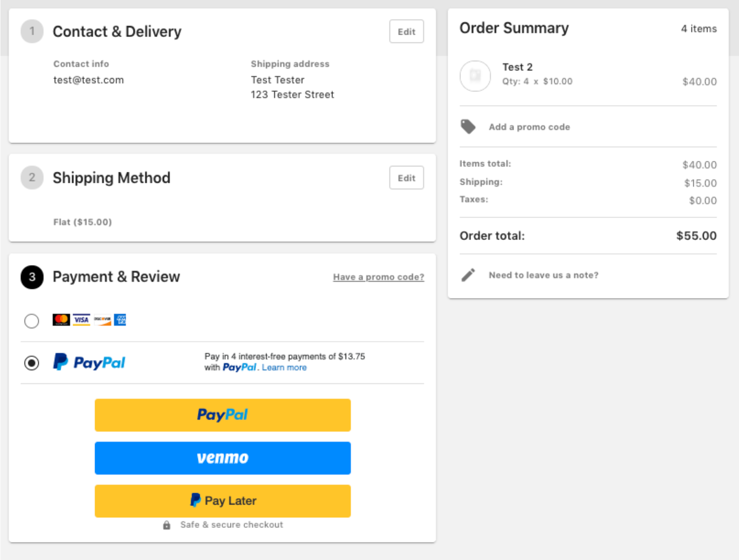The height and width of the screenshot is (560, 739).
Task: Expand 'Add a promo code' field
Action: [529, 127]
